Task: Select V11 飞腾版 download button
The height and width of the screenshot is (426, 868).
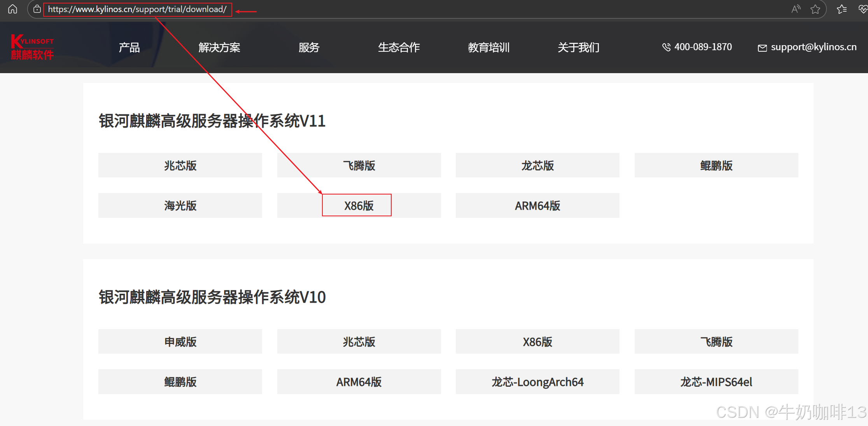Action: tap(359, 165)
